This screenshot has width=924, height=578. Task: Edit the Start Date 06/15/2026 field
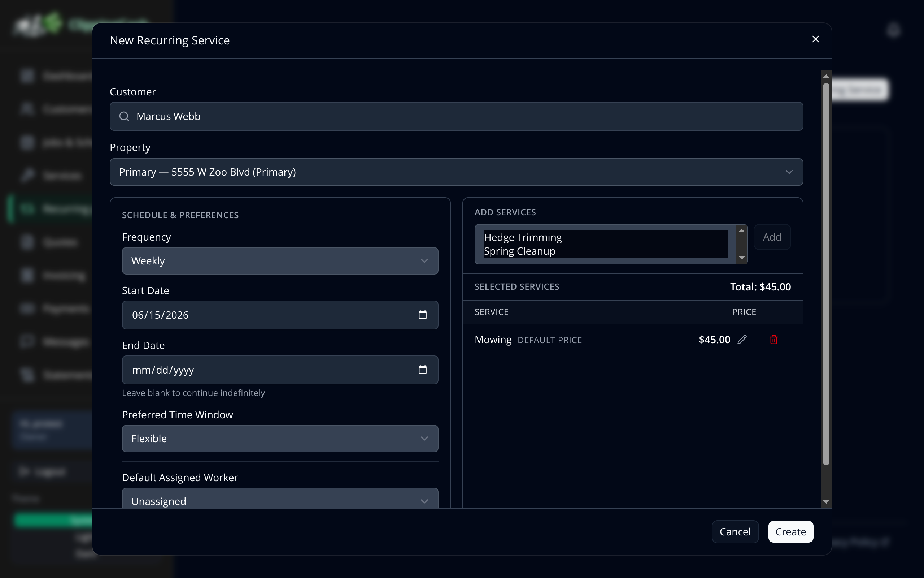click(280, 315)
